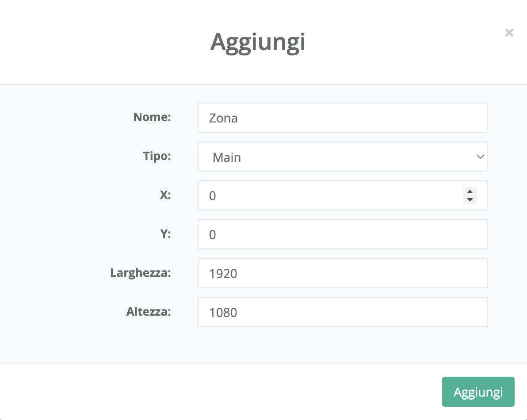Click the Tipo: label
Screen dimensions: 527x420
click(157, 156)
